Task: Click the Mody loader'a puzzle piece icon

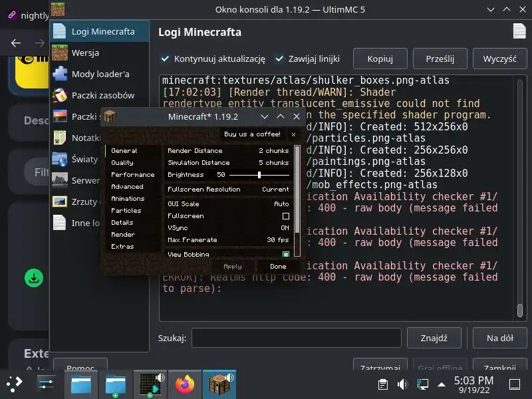Action: [60, 74]
